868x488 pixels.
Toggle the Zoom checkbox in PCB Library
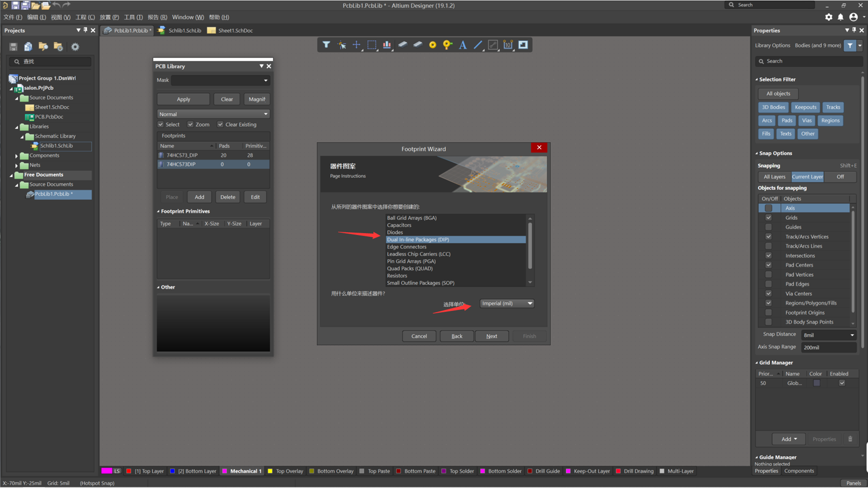click(x=190, y=124)
